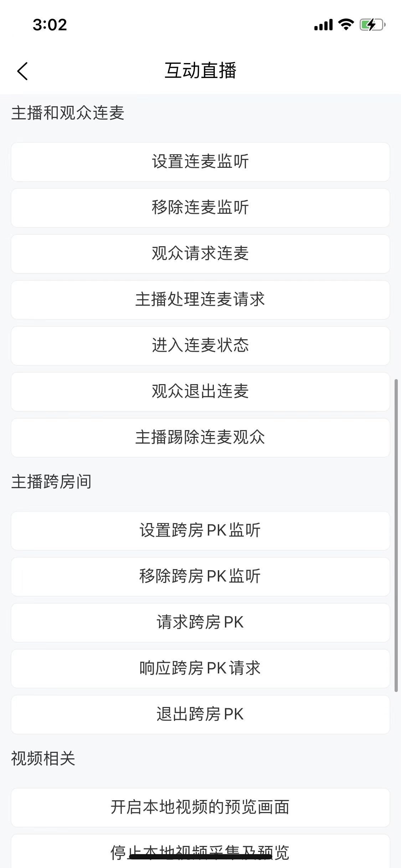Choose 进入连麦状态 button
This screenshot has width=401, height=868.
200,346
